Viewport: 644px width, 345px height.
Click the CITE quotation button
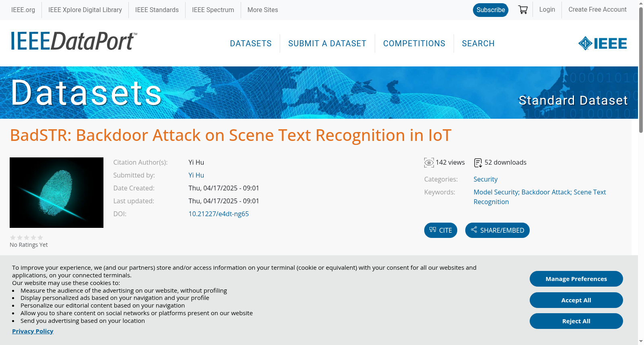[441, 230]
